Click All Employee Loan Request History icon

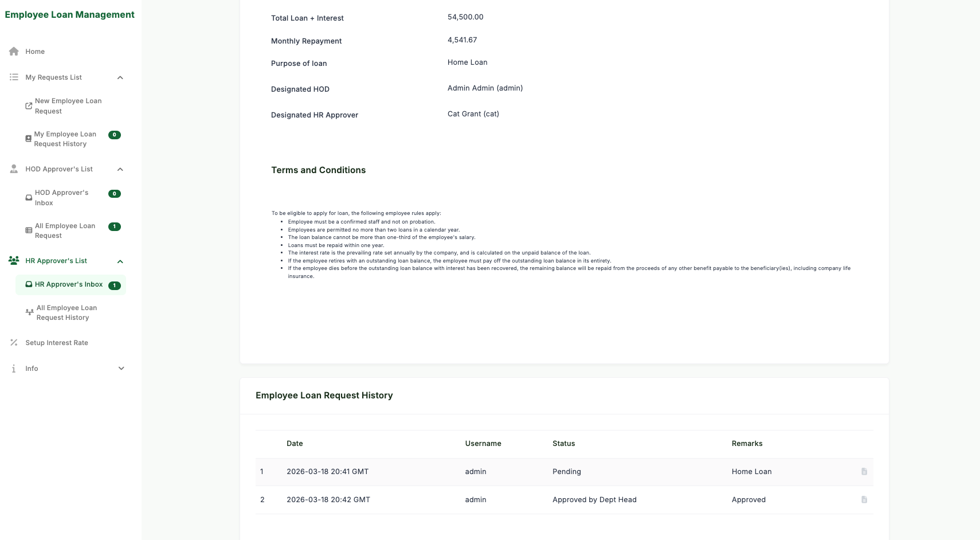[29, 312]
